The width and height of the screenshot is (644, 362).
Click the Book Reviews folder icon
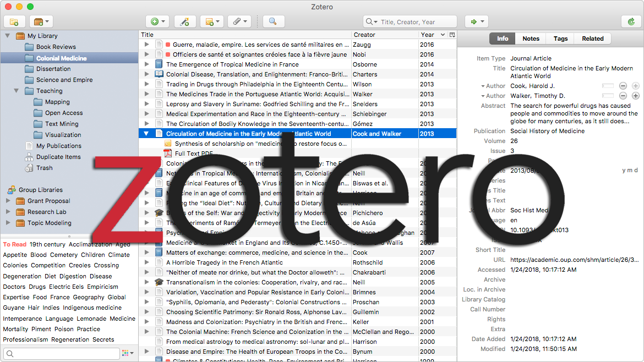tap(29, 47)
